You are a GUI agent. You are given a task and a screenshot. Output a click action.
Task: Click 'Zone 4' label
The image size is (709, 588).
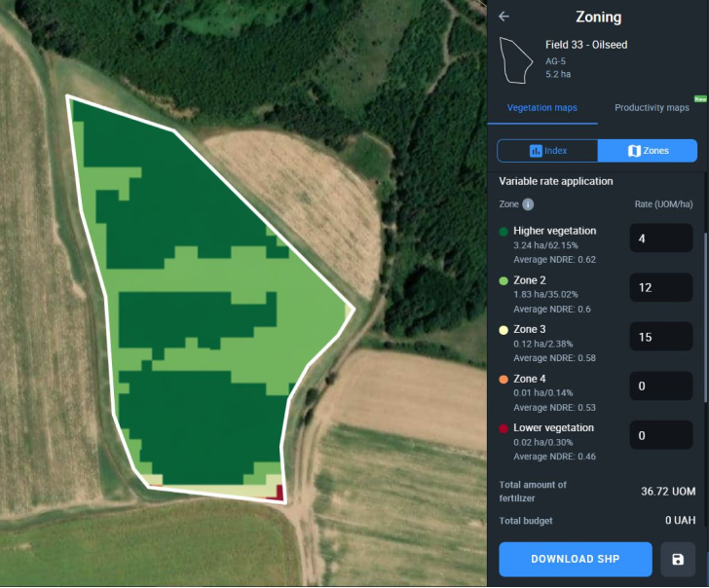tap(530, 379)
